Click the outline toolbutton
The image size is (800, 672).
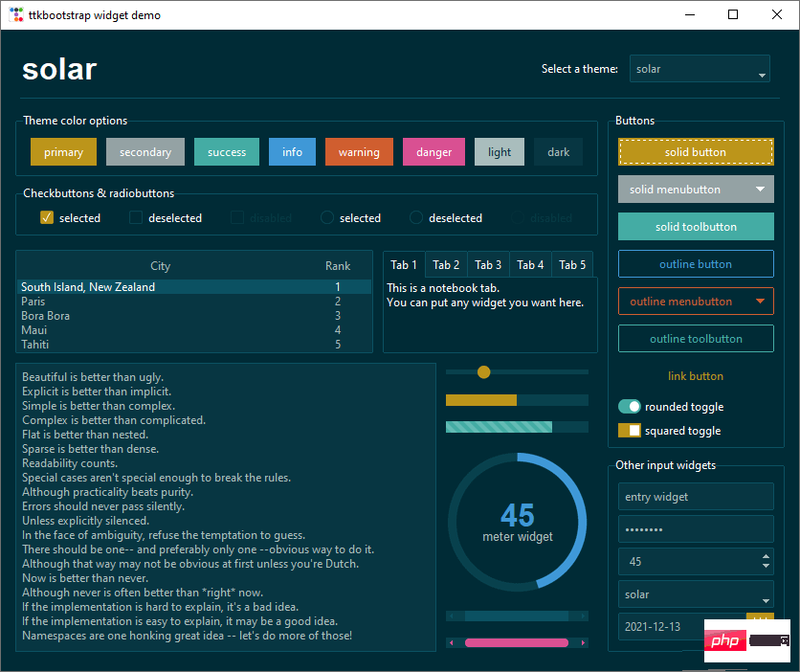[696, 338]
